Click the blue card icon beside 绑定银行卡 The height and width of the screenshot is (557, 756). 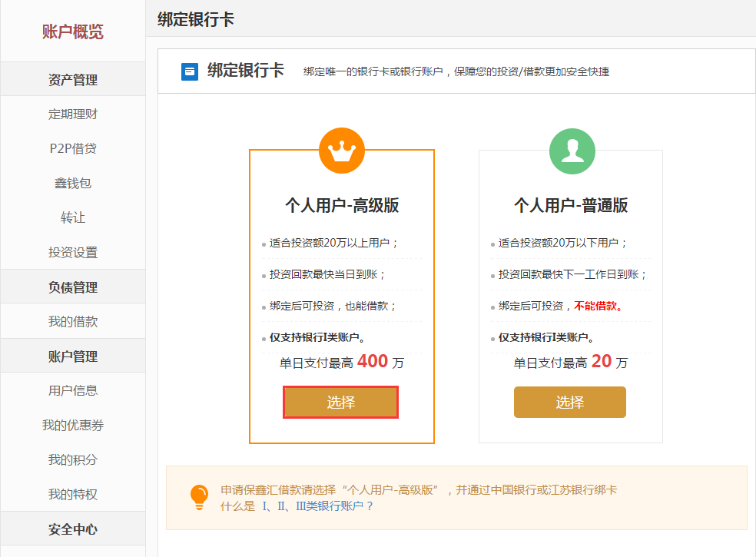190,72
